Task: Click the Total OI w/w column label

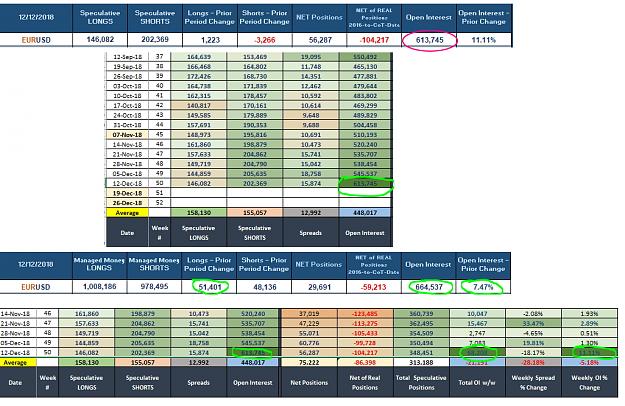Action: click(477, 382)
